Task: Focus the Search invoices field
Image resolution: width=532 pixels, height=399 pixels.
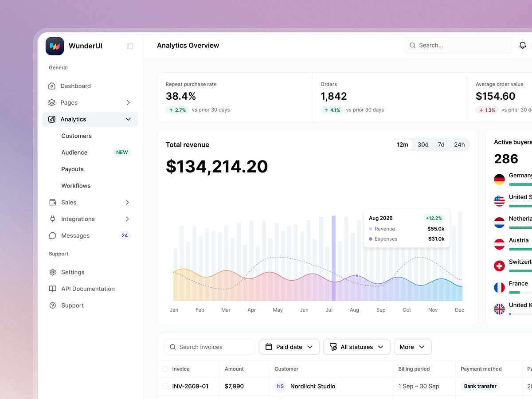Action: (x=210, y=347)
